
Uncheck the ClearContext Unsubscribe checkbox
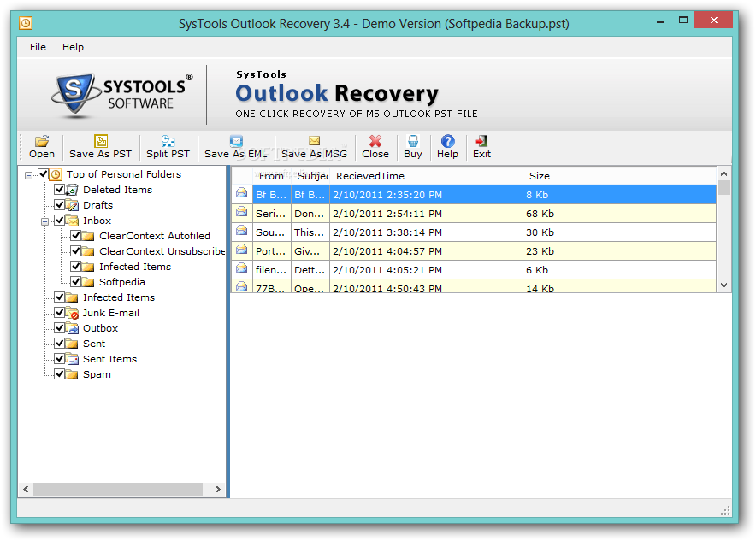coord(76,251)
